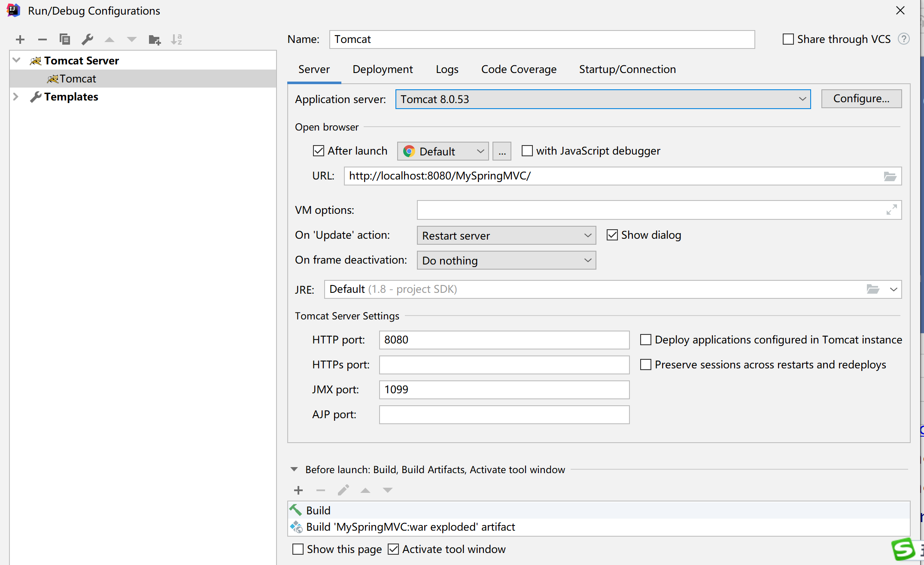Create new configuration folder
Image resolution: width=924 pixels, height=565 pixels.
(155, 39)
